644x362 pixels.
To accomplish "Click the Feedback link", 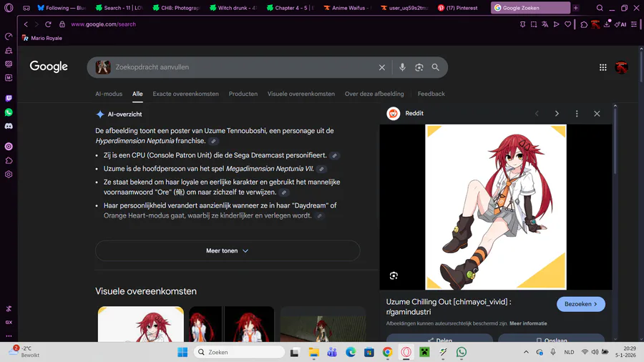I will pyautogui.click(x=431, y=94).
